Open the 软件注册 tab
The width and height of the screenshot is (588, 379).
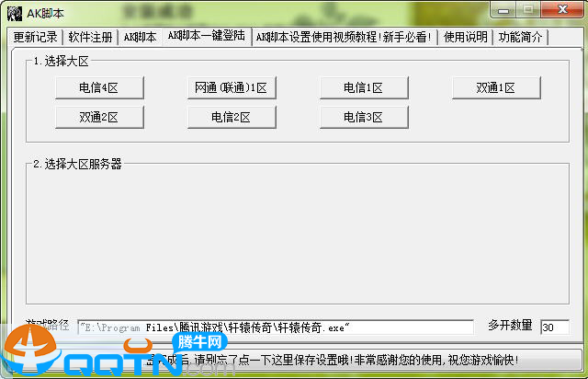point(90,38)
